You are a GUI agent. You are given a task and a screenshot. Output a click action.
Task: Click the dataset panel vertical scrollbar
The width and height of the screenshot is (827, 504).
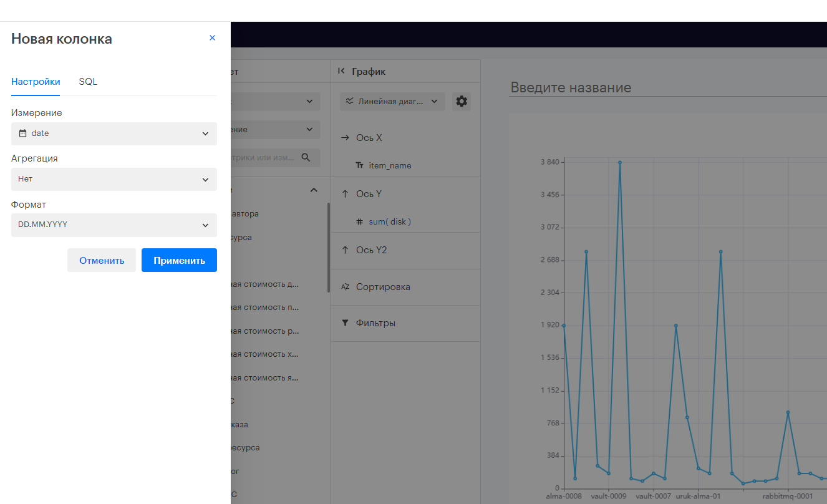click(329, 248)
